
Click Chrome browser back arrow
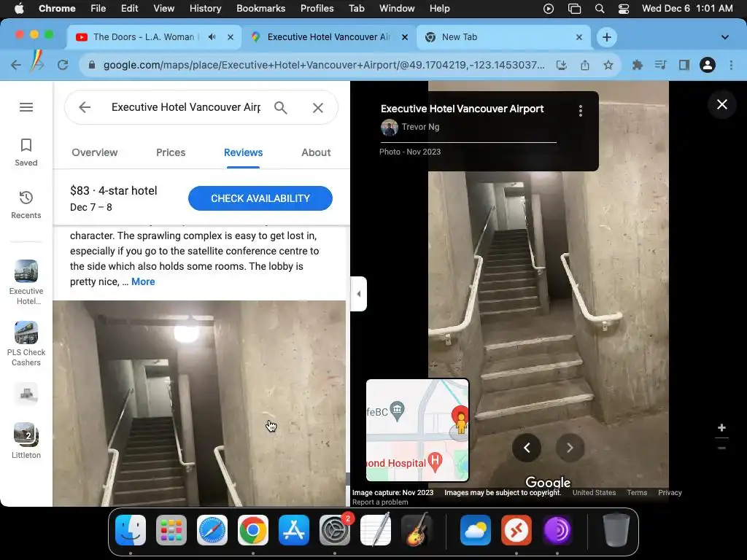pos(16,65)
